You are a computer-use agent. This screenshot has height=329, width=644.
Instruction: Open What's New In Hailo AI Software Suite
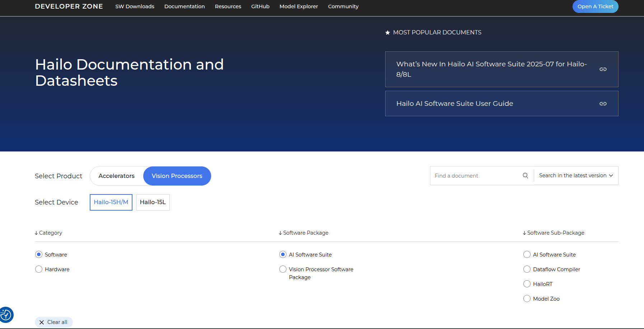pyautogui.click(x=501, y=69)
